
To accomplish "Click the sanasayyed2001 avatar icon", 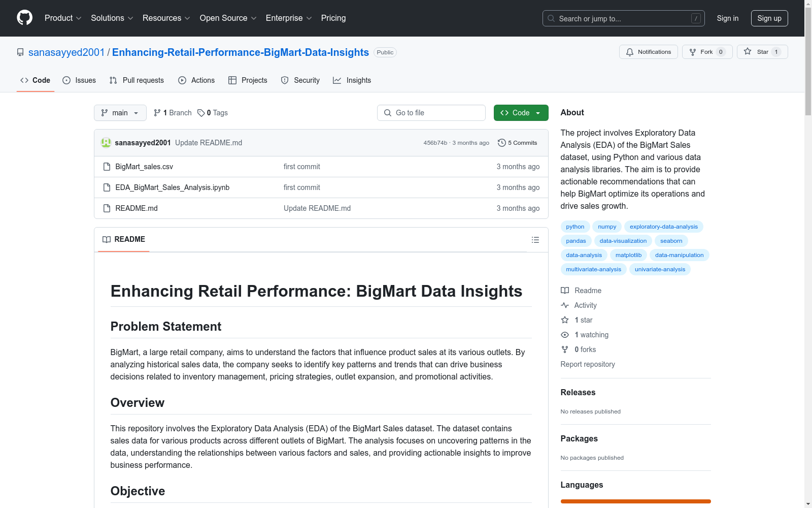I will pos(106,143).
